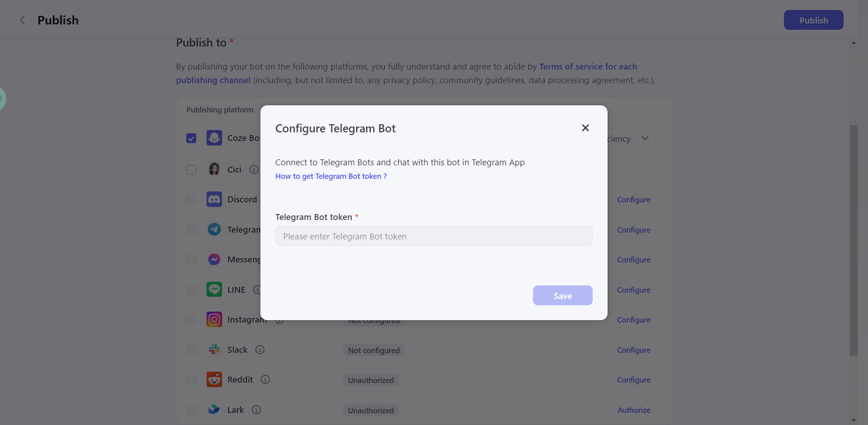Tick the Slack platform checkbox
The height and width of the screenshot is (425, 868).
coord(191,350)
